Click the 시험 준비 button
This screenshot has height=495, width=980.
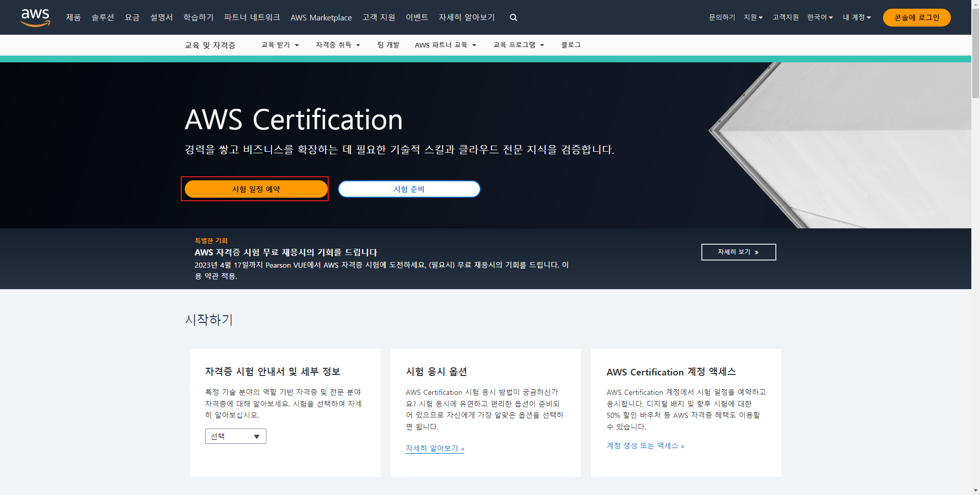click(x=409, y=189)
